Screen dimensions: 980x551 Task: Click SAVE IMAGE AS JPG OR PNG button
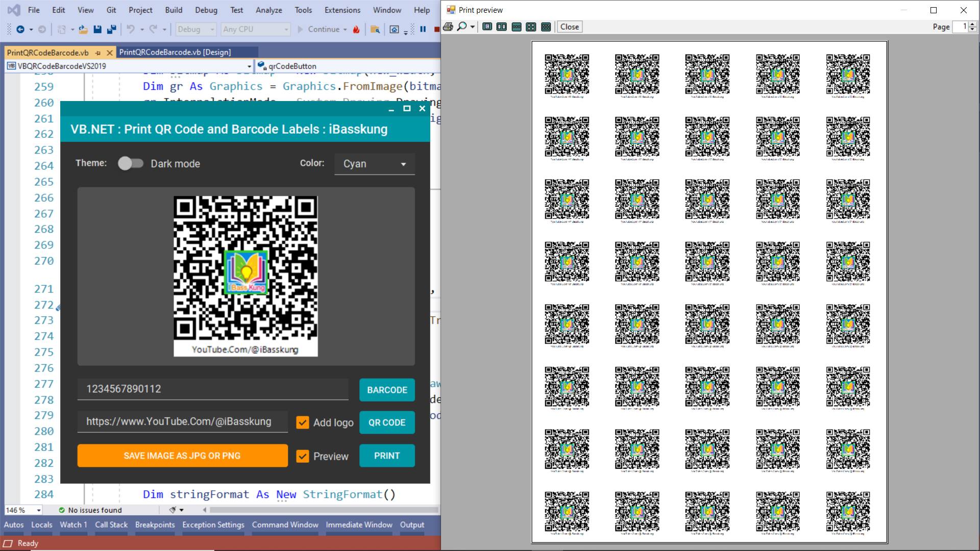click(x=182, y=456)
